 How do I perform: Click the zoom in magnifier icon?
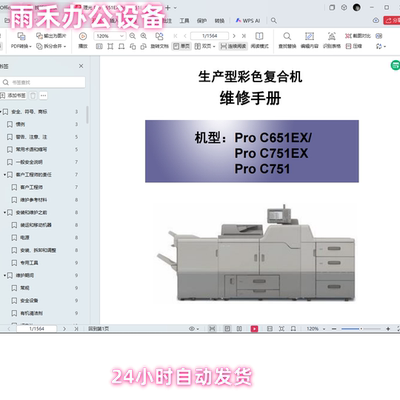coord(144,36)
